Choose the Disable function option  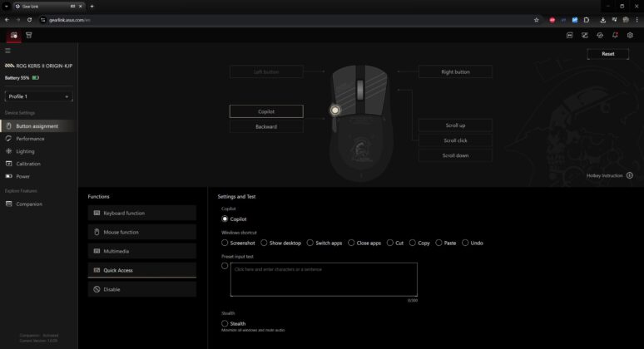click(x=141, y=289)
